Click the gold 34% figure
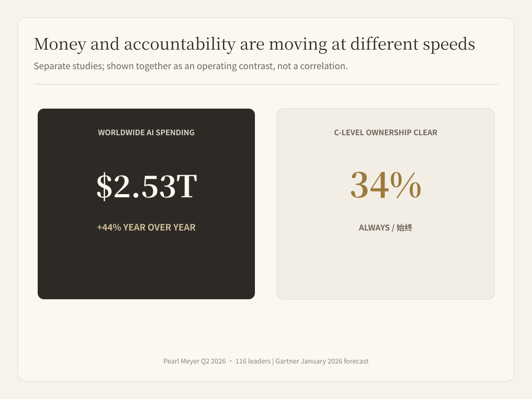The height and width of the screenshot is (399, 532). point(386,185)
